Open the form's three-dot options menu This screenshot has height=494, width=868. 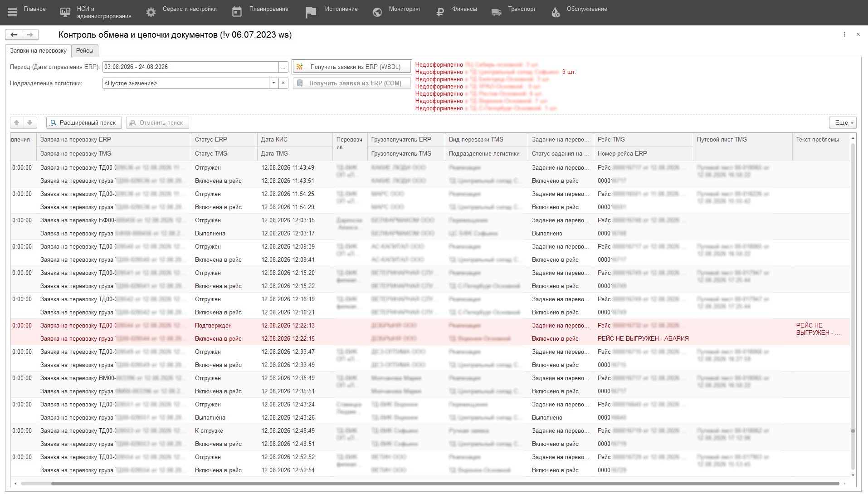[x=844, y=34]
